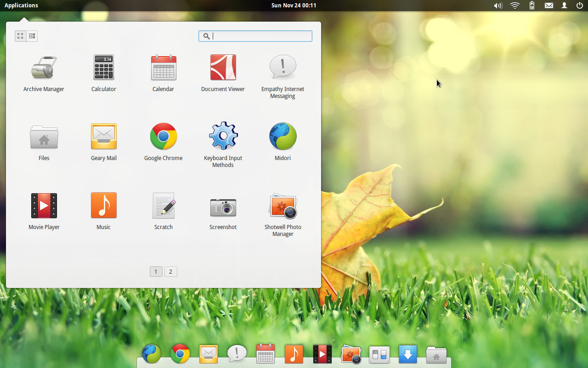Open Geary Mail from the dock

[209, 353]
